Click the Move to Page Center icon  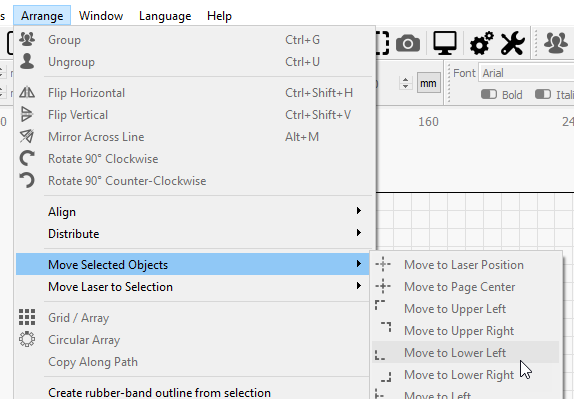[383, 286]
